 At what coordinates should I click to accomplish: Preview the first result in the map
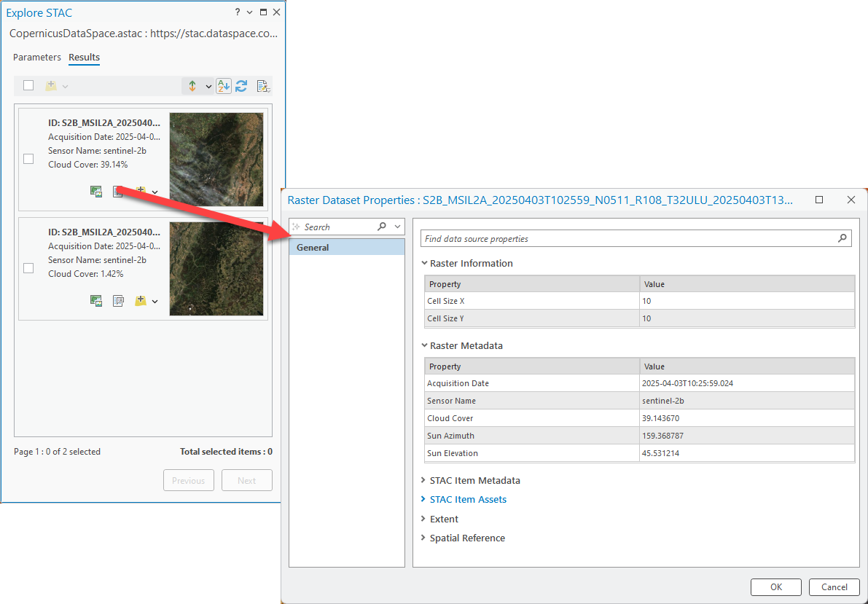click(95, 191)
